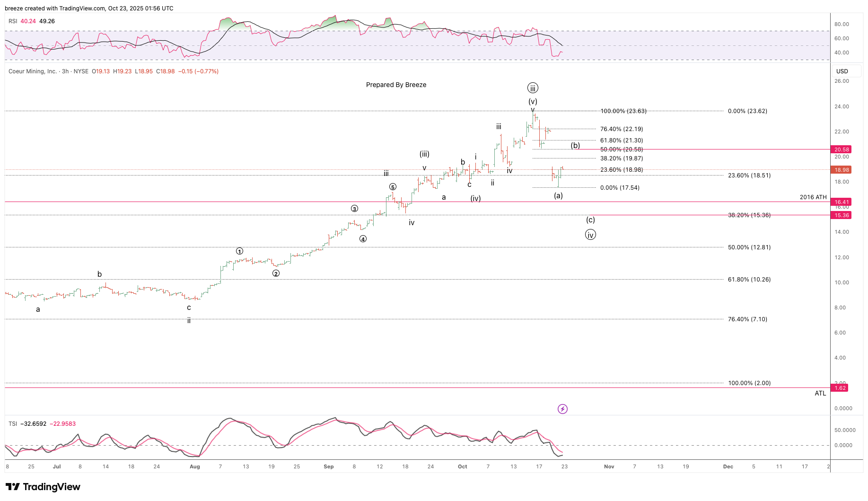
Task: Click the RSI indicator legend label
Action: coord(13,21)
